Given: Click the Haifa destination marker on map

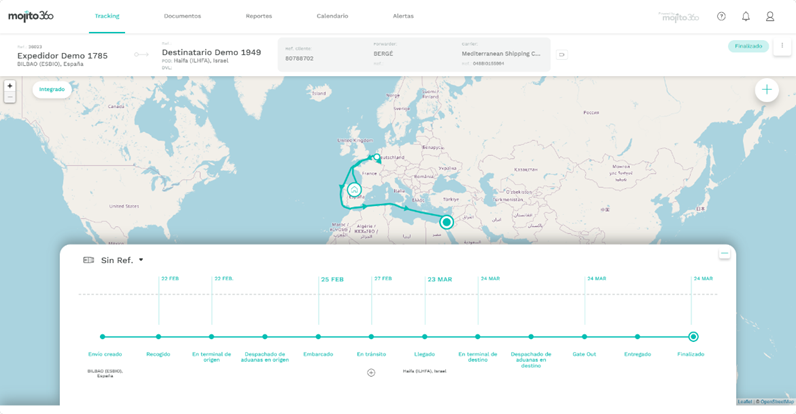Looking at the screenshot, I should tap(447, 222).
